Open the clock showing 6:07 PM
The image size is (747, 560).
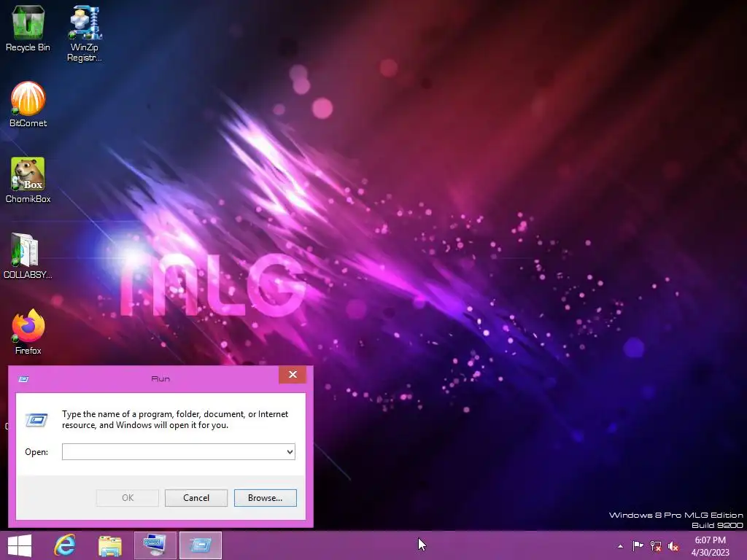711,546
